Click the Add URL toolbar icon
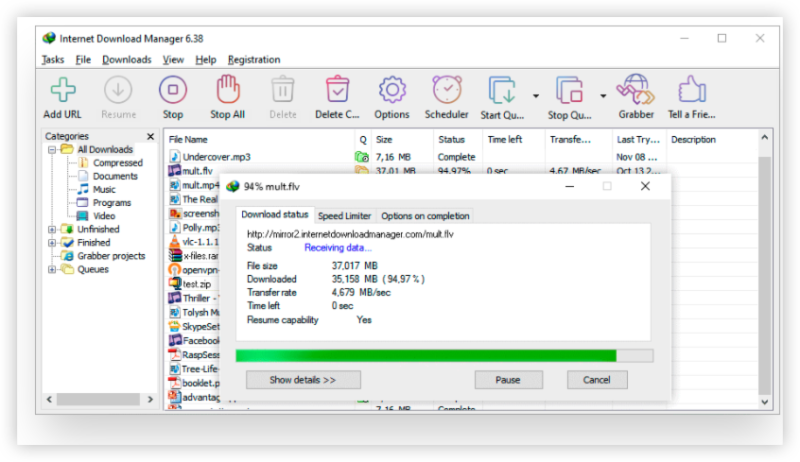Image resolution: width=800 pixels, height=462 pixels. click(x=63, y=90)
